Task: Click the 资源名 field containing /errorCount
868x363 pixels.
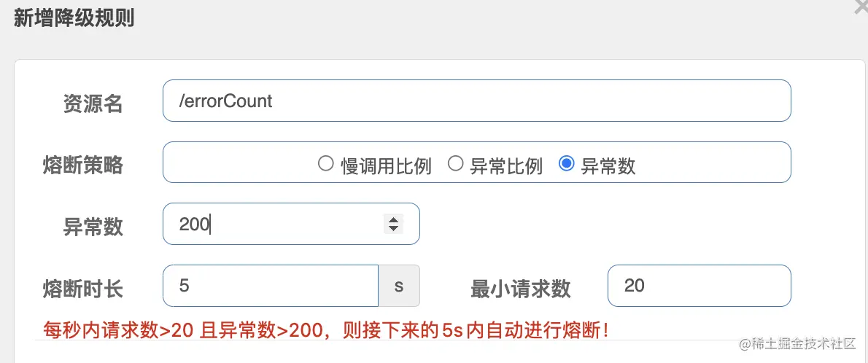Action: [x=476, y=101]
